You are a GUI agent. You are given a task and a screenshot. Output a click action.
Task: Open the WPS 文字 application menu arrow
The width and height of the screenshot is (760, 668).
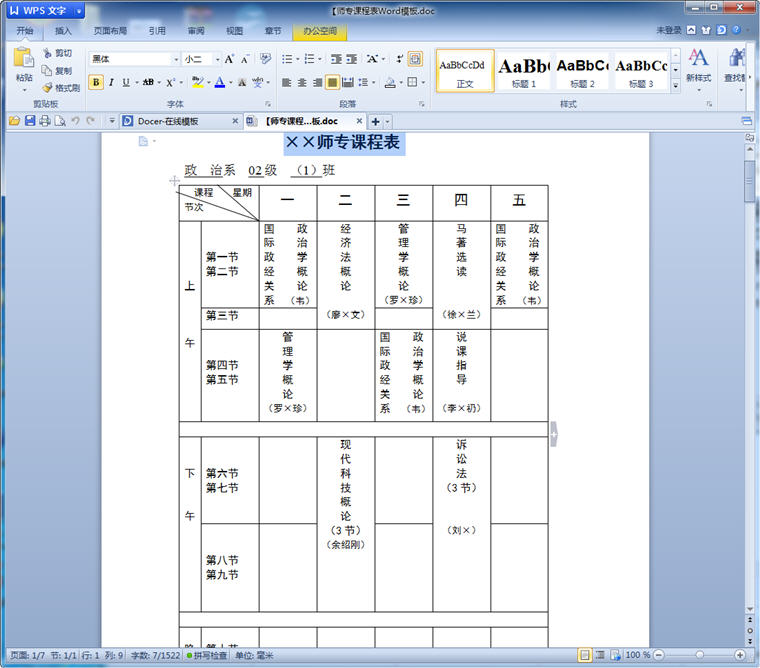click(79, 11)
